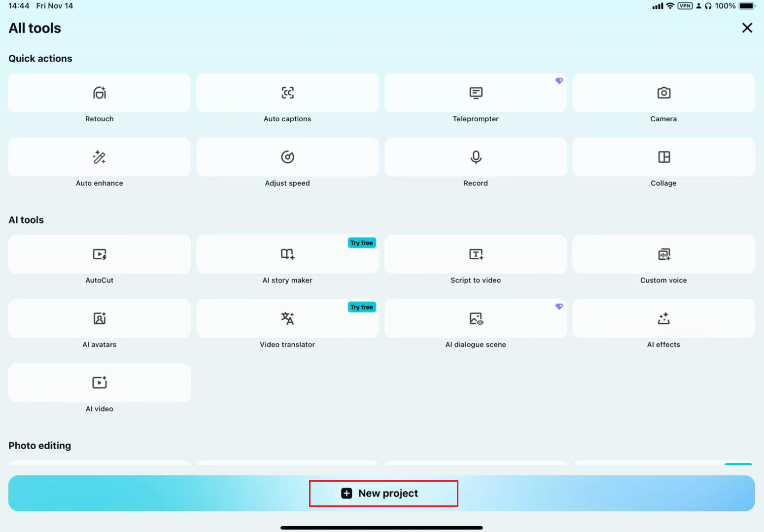Tap the "AI video" label
The image size is (764, 532).
tap(100, 409)
